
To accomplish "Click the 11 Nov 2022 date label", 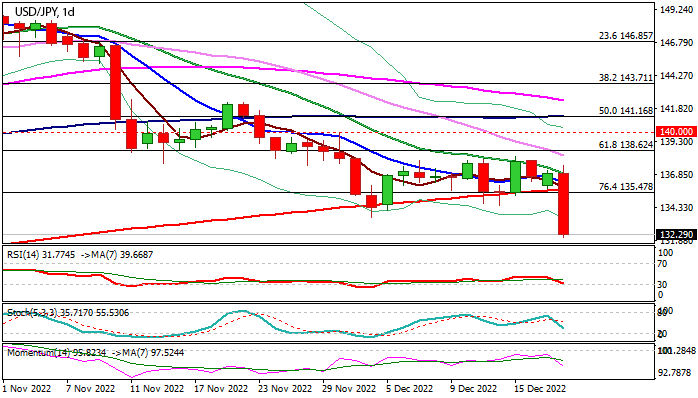I will [x=158, y=389].
